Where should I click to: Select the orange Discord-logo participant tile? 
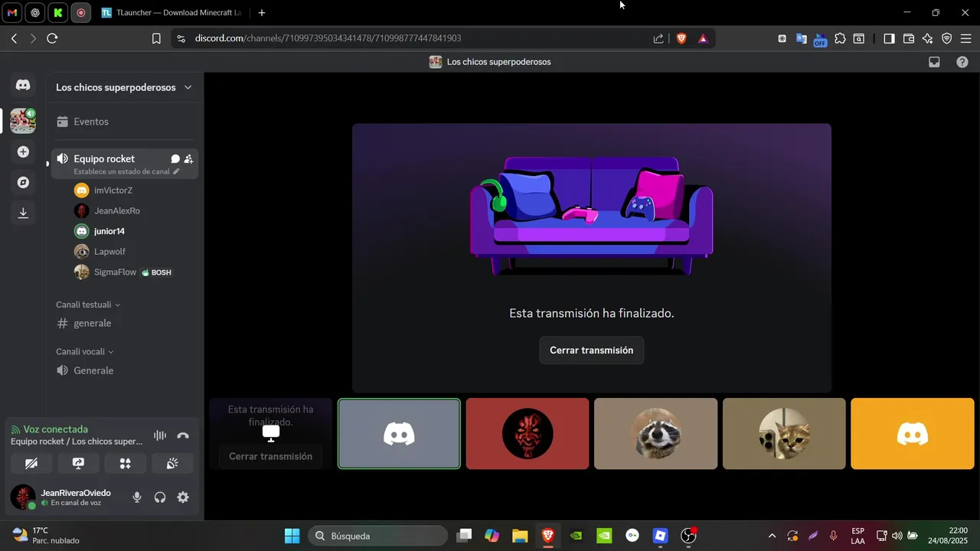(913, 434)
